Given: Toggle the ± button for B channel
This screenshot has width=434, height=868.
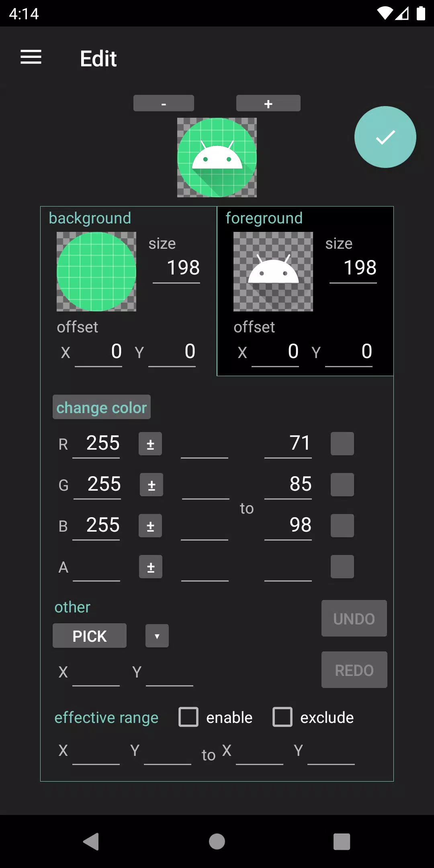Looking at the screenshot, I should [x=150, y=526].
